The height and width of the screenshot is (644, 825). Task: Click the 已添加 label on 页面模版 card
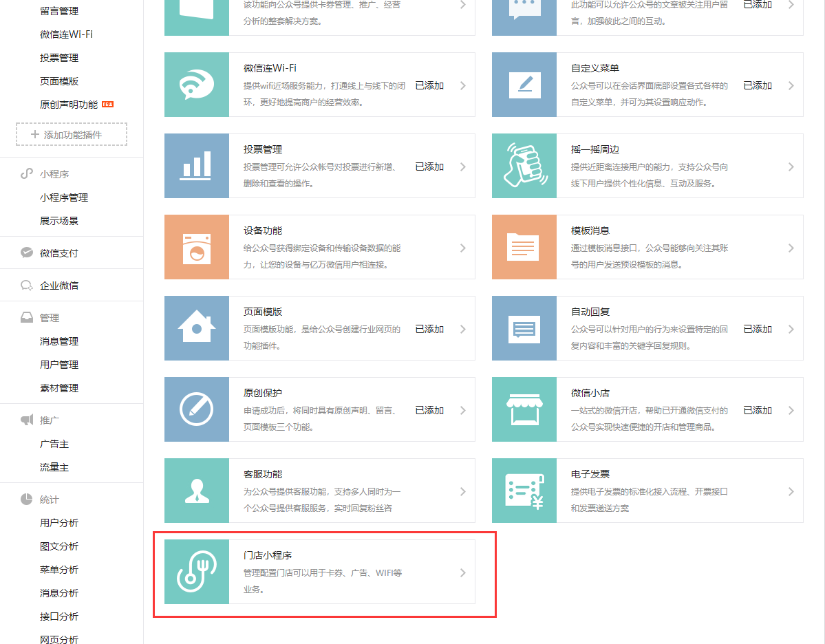pos(429,329)
